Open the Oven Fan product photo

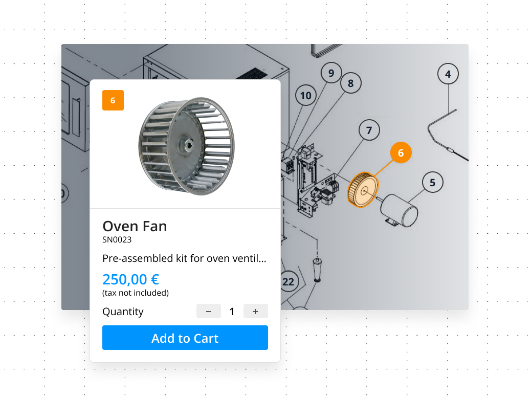[187, 146]
